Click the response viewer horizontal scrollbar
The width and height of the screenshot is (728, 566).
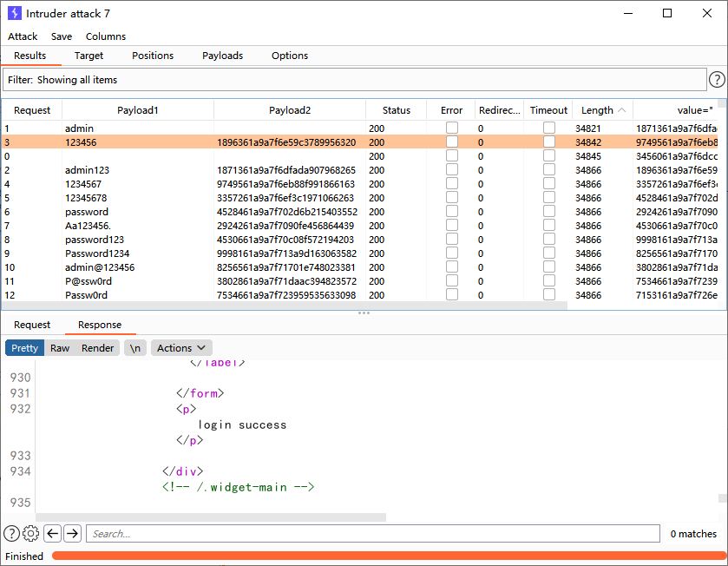[211, 517]
